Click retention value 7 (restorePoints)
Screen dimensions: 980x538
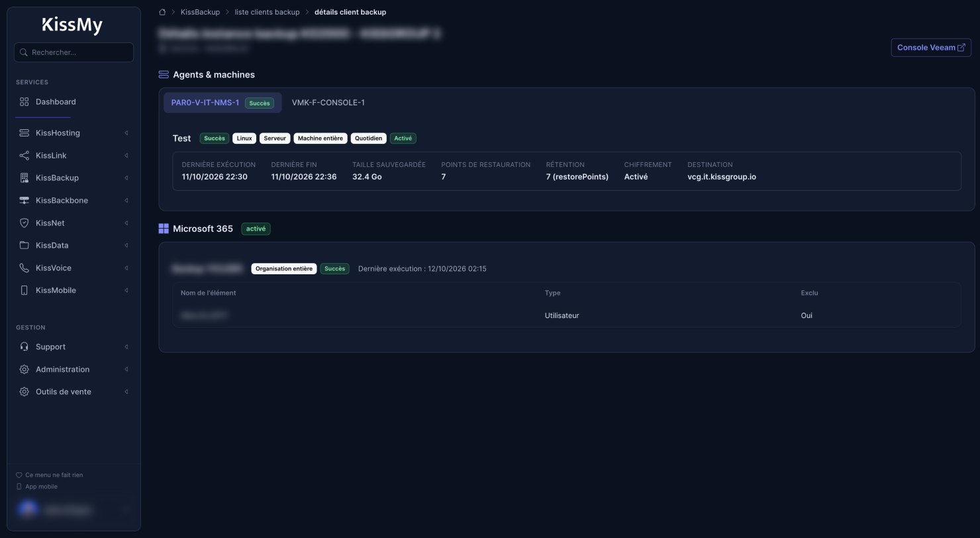(577, 177)
